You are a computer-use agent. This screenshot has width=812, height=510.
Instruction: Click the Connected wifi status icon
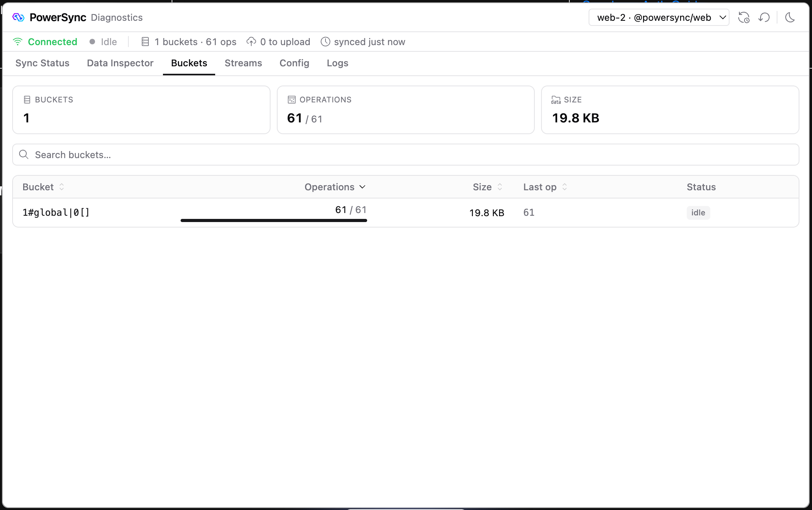[x=18, y=42]
